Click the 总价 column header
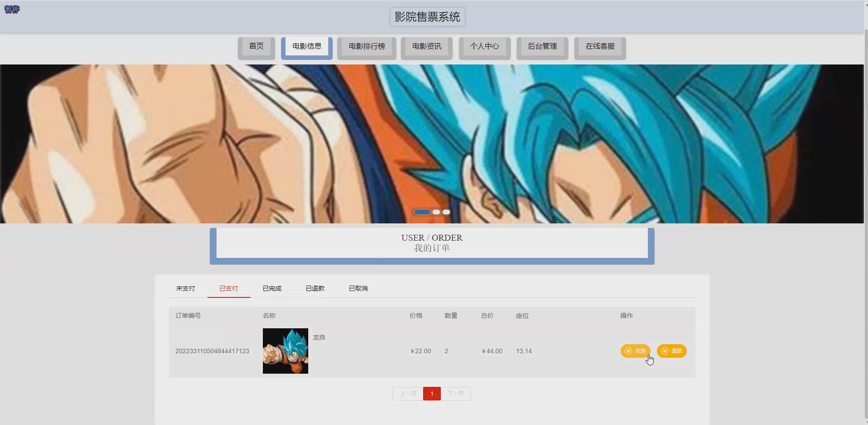 [487, 316]
